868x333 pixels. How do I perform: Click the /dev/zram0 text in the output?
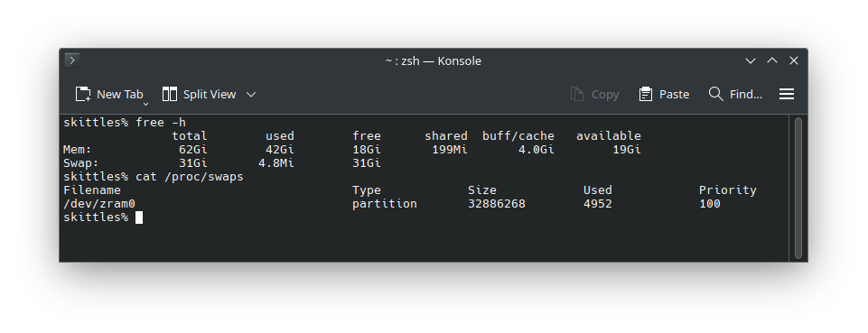(99, 204)
